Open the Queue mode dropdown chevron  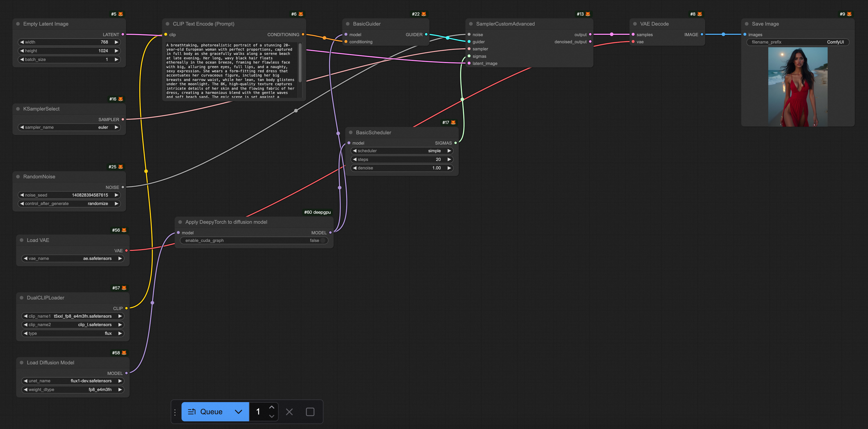[238, 412]
